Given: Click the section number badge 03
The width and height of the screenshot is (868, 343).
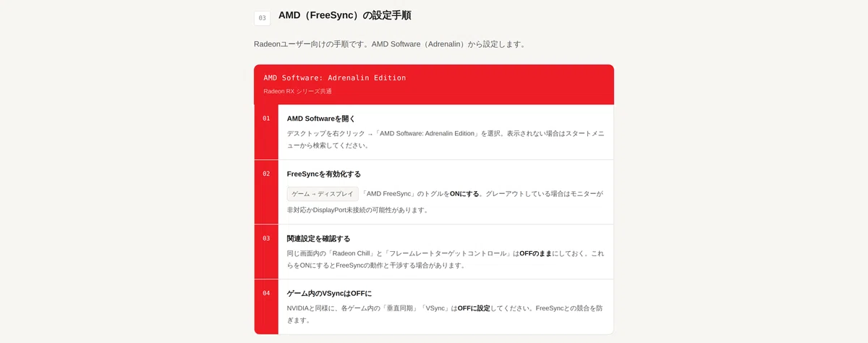Looking at the screenshot, I should click(262, 17).
